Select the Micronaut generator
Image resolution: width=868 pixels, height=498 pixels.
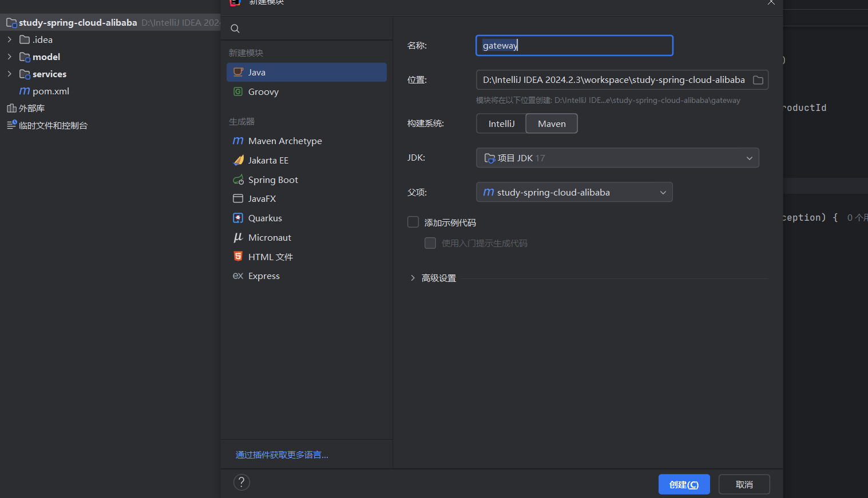pyautogui.click(x=269, y=237)
